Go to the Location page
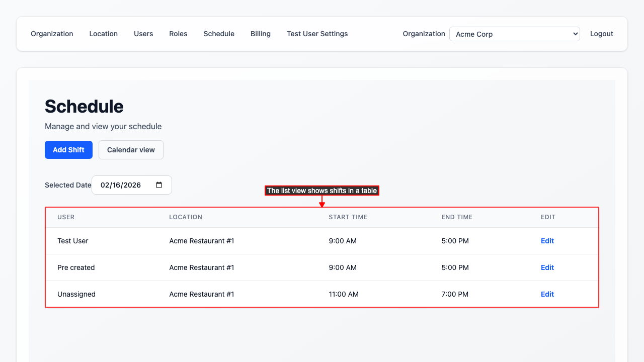Viewport: 644px width, 362px height. (103, 34)
